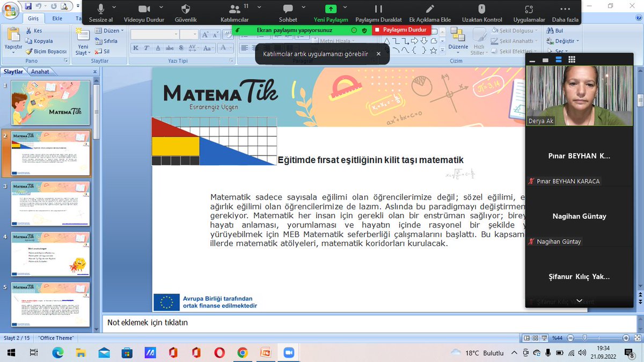Open the Düzenle arrange menu

(x=458, y=40)
